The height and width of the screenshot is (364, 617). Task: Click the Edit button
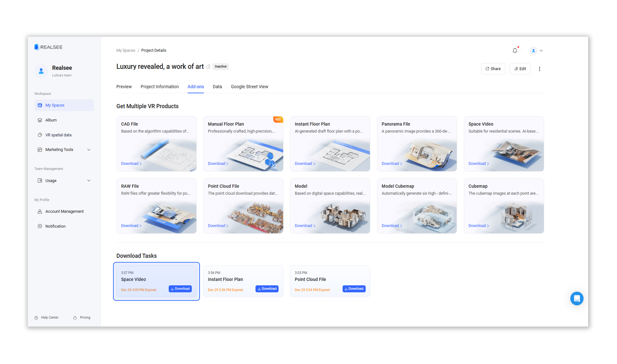520,69
